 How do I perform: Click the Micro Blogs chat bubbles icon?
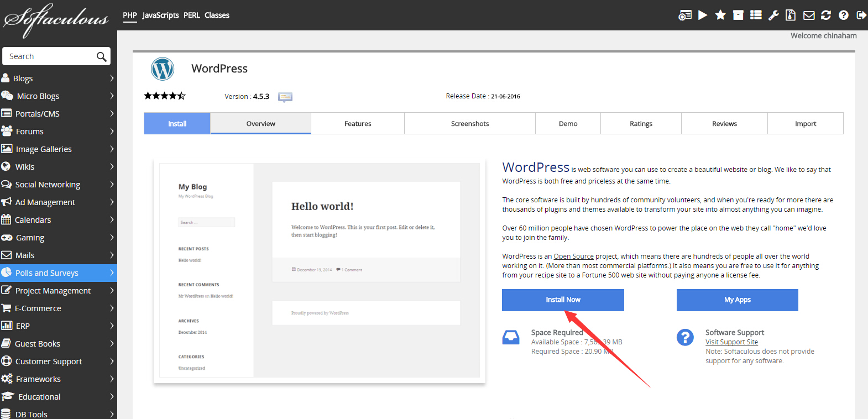[7, 96]
